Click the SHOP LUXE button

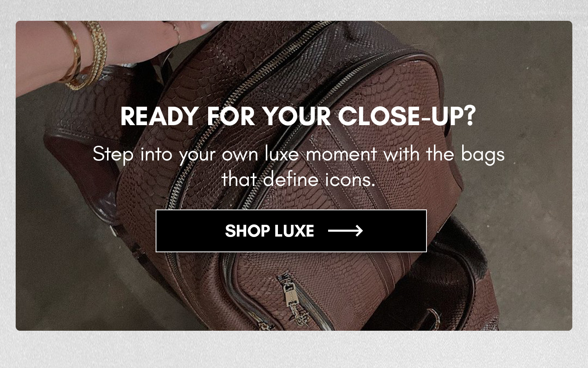coord(291,231)
